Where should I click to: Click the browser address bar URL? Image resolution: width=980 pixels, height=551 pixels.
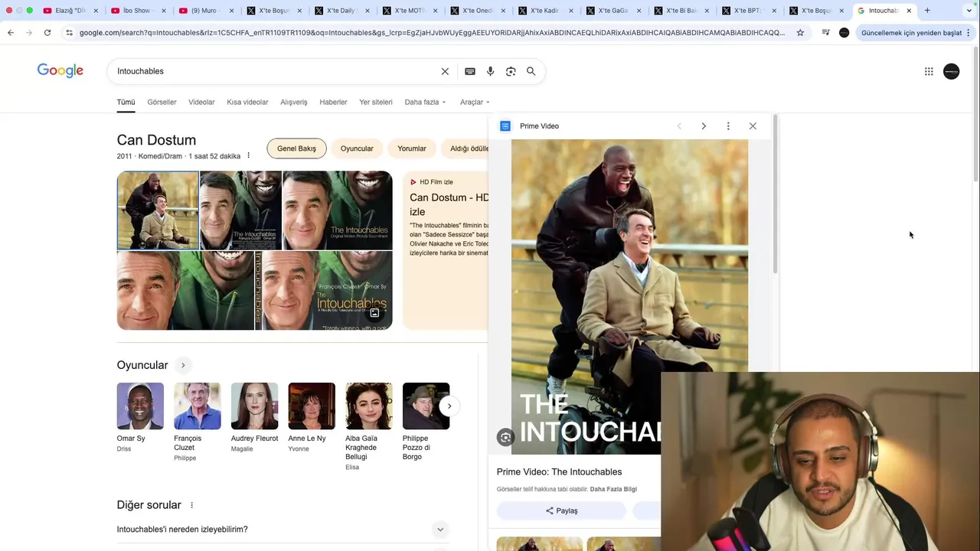432,33
